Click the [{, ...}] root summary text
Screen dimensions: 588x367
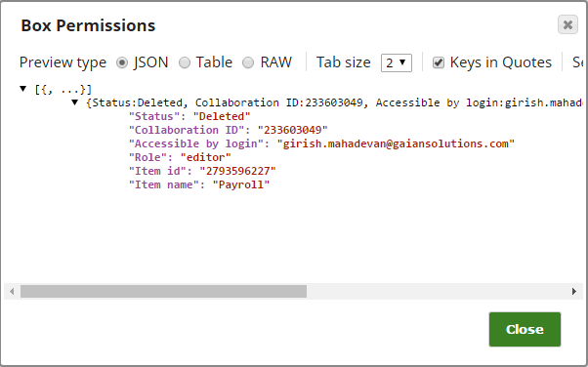[63, 90]
